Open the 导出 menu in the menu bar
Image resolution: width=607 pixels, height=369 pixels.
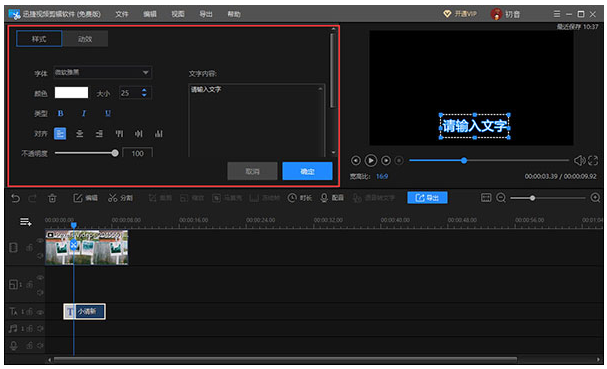(x=206, y=14)
